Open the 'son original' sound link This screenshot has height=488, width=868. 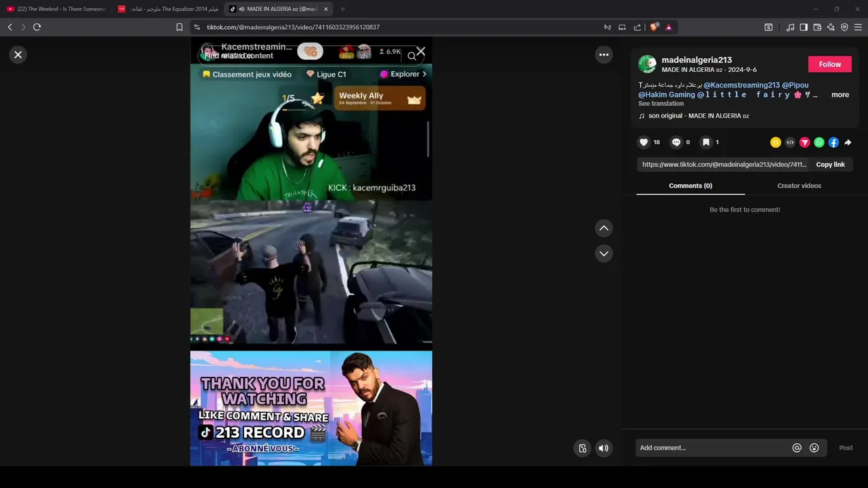698,116
